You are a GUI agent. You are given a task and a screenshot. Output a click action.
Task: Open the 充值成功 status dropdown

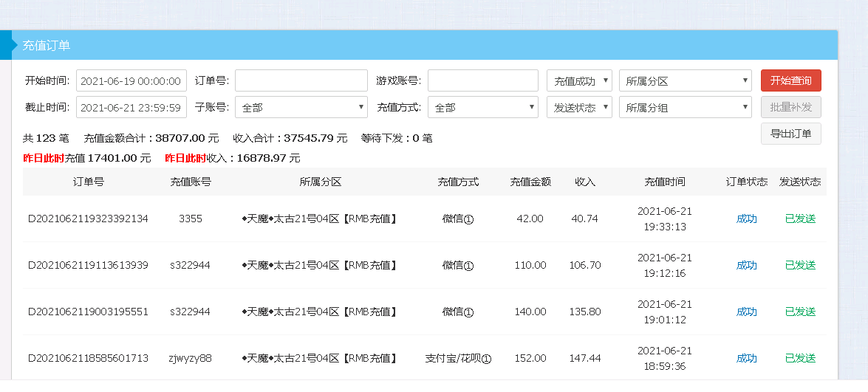[579, 80]
